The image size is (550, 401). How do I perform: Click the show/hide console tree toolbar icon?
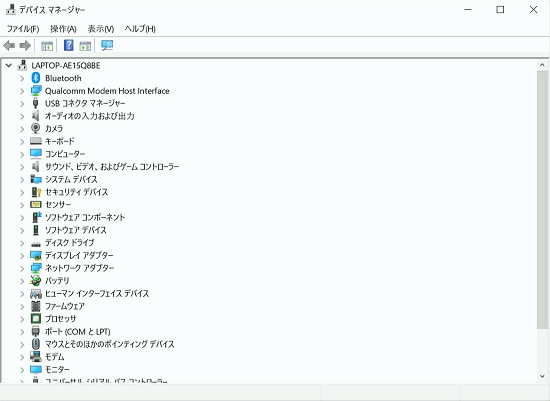coord(47,46)
